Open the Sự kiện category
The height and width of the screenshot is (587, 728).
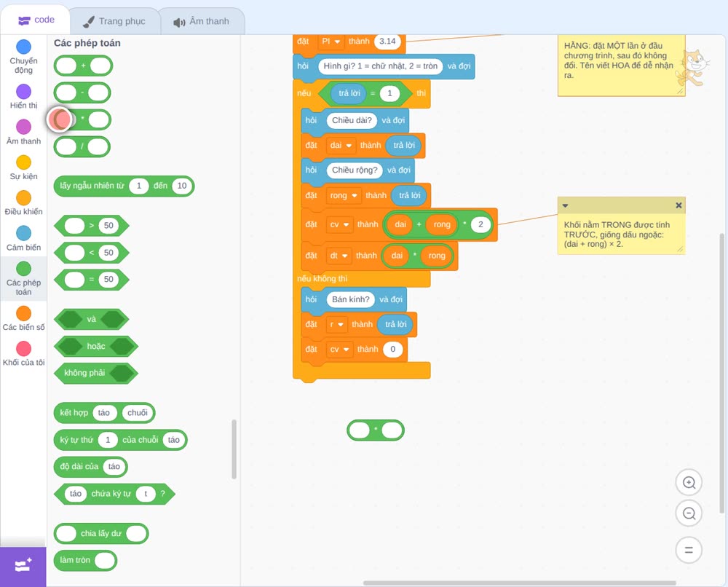(23, 168)
